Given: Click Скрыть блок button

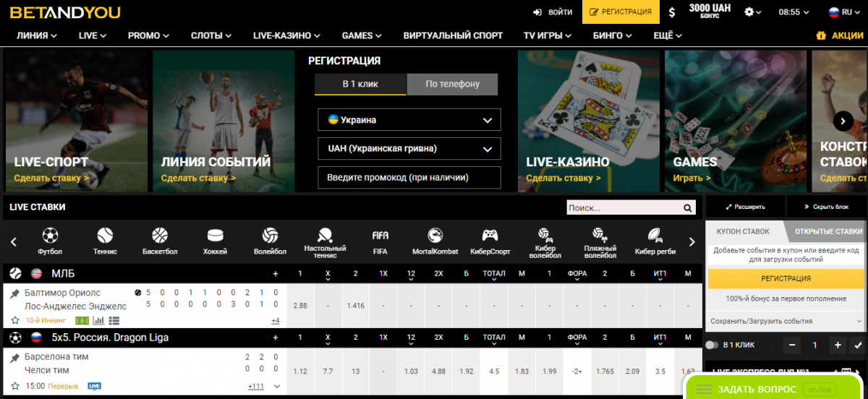Looking at the screenshot, I should pyautogui.click(x=826, y=207).
